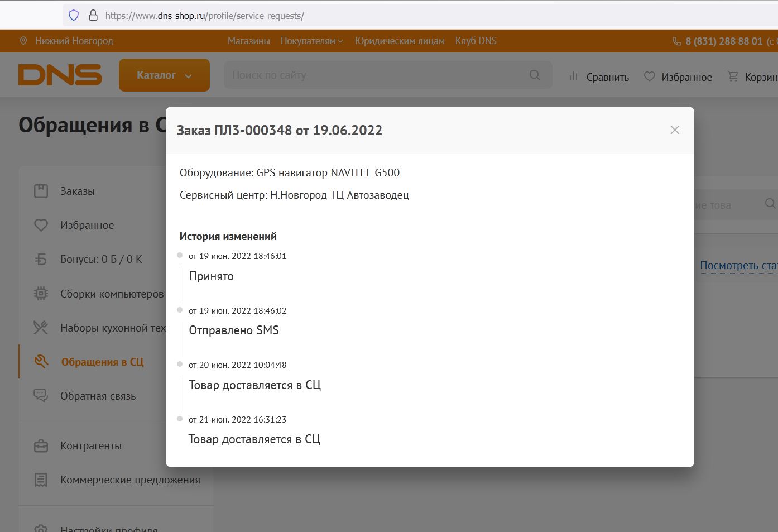The height and width of the screenshot is (532, 778).
Task: Click the site security padlock icon
Action: (x=93, y=15)
